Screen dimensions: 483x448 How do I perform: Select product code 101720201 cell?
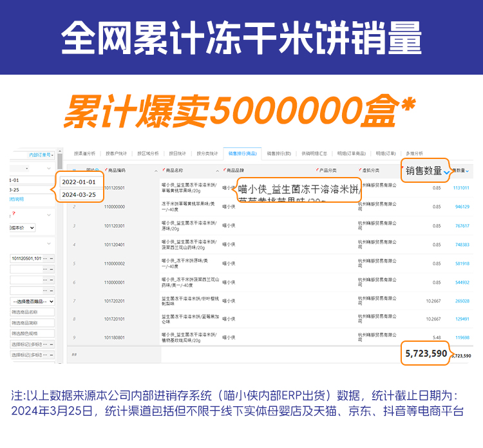click(114, 301)
